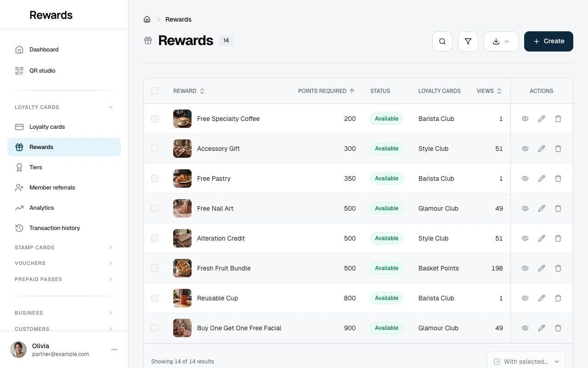This screenshot has height=368, width=588.
Task: Go to home via breadcrumb house icon
Action: tap(147, 19)
